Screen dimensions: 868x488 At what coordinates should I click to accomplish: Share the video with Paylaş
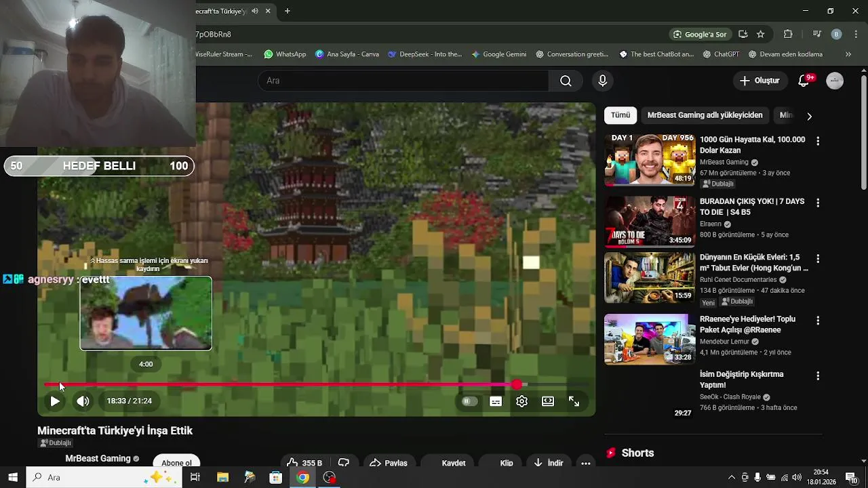click(389, 463)
